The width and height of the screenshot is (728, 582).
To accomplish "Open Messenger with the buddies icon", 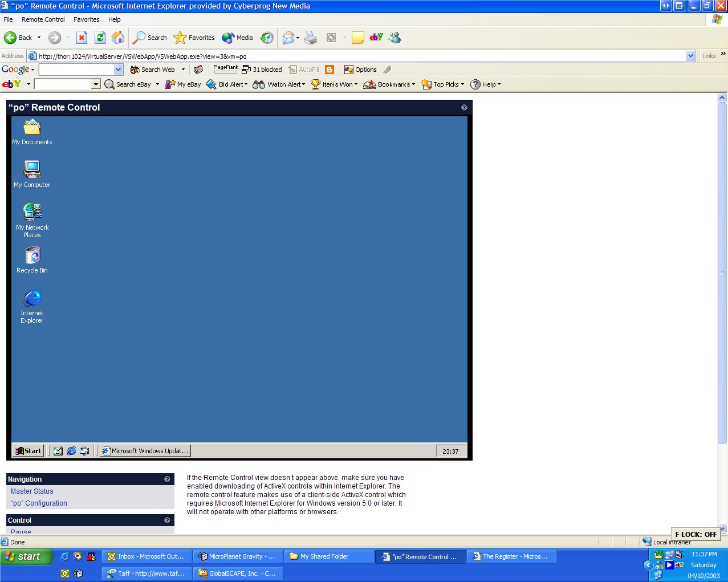I will pyautogui.click(x=394, y=38).
